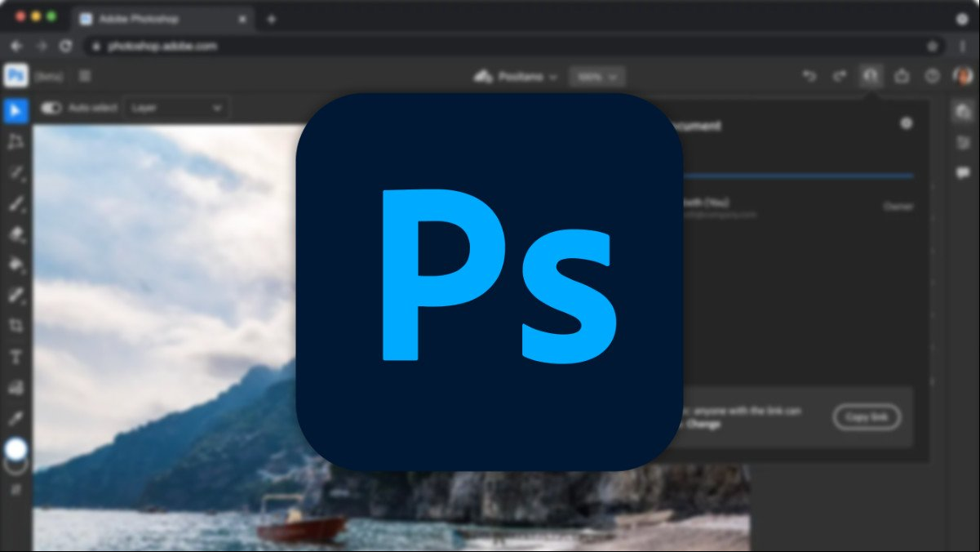Bookmark this page with the star
Screen dimensions: 980x552
pyautogui.click(x=932, y=47)
